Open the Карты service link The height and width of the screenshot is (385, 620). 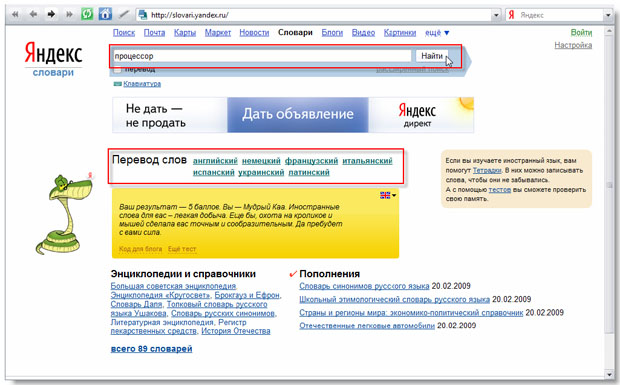tap(185, 33)
